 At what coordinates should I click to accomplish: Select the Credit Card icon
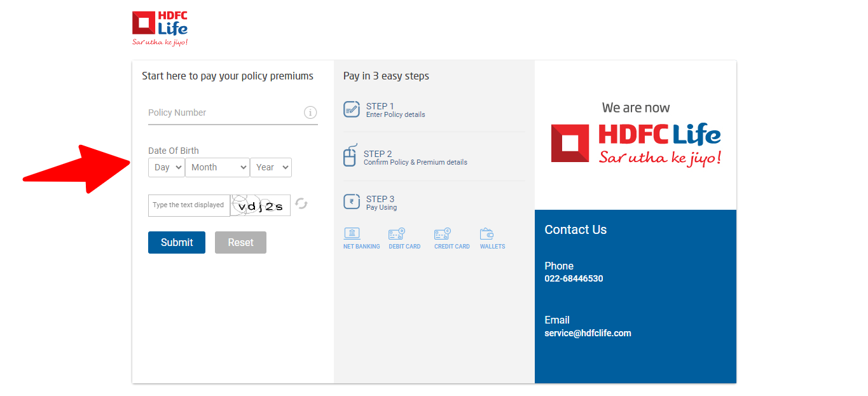(x=443, y=234)
